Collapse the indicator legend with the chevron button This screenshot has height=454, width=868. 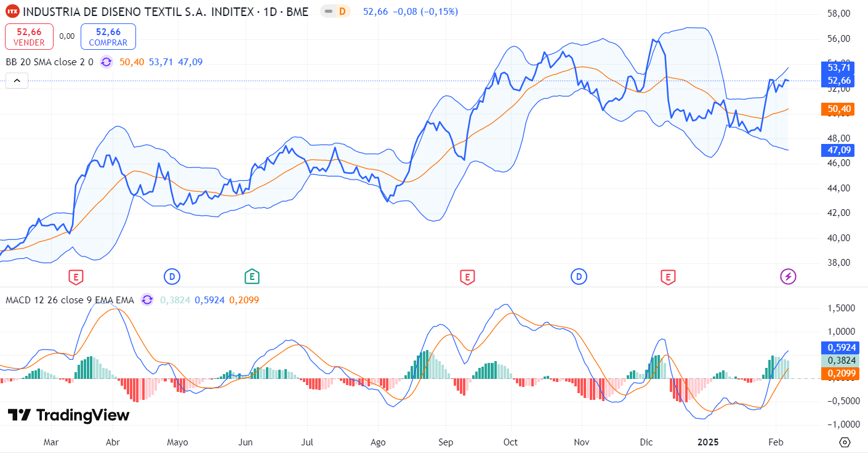pyautogui.click(x=17, y=81)
